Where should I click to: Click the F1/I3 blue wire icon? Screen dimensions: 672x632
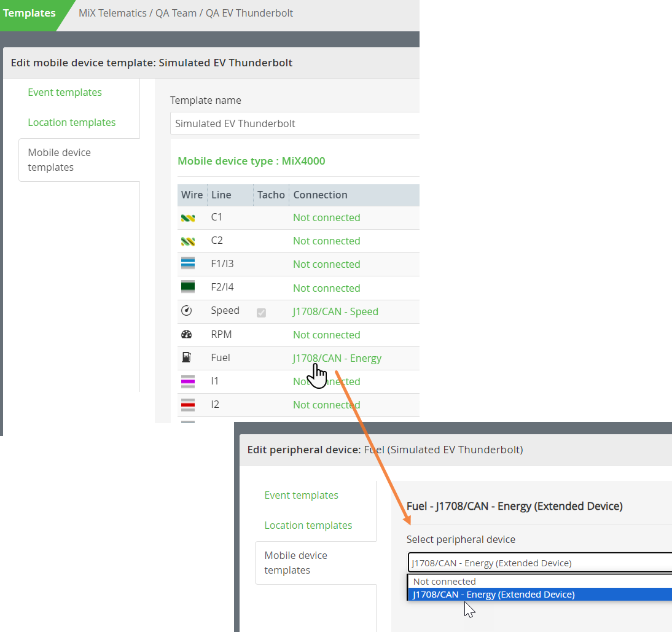188,263
